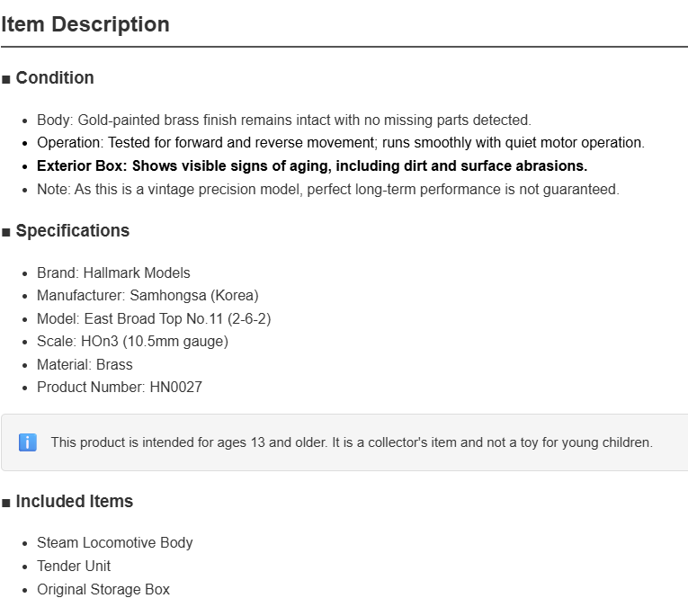Viewport: 688px width, 616px height.
Task: Click the Condition section heading
Action: click(55, 77)
